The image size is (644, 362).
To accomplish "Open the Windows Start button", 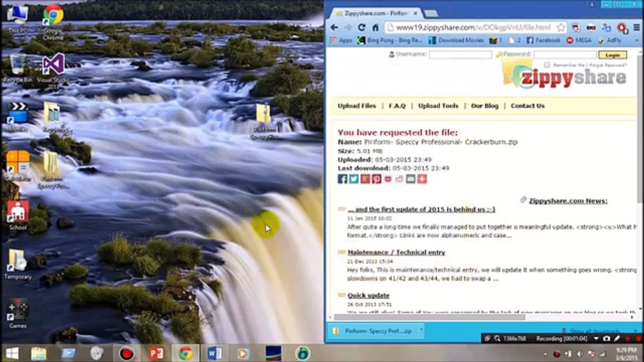I will 12,353.
